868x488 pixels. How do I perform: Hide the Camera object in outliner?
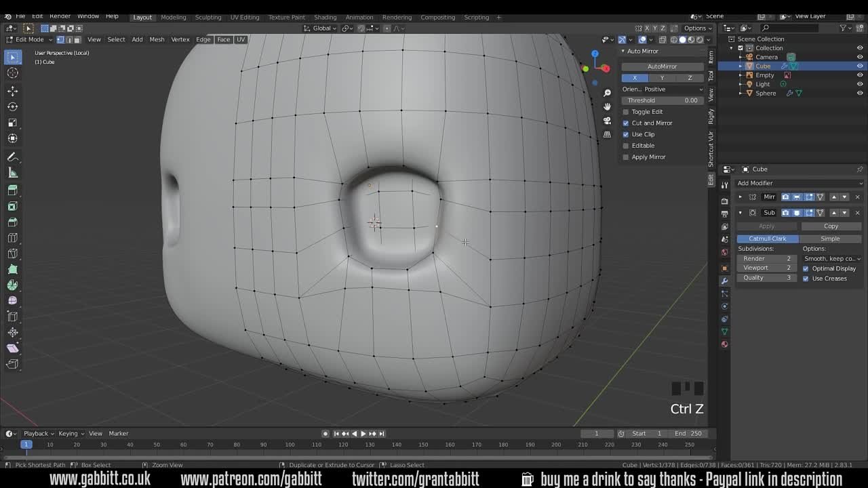[x=860, y=57]
